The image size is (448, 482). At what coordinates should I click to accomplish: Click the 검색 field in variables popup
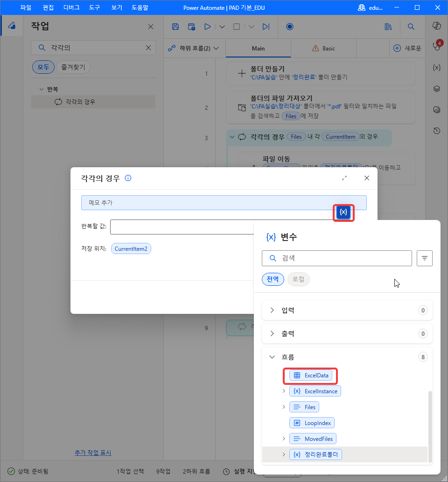[x=337, y=258]
